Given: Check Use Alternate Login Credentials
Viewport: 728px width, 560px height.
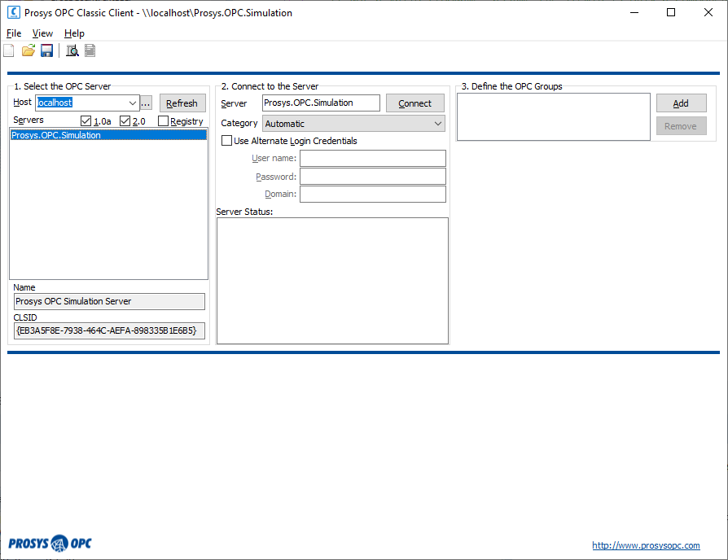Looking at the screenshot, I should (x=226, y=141).
